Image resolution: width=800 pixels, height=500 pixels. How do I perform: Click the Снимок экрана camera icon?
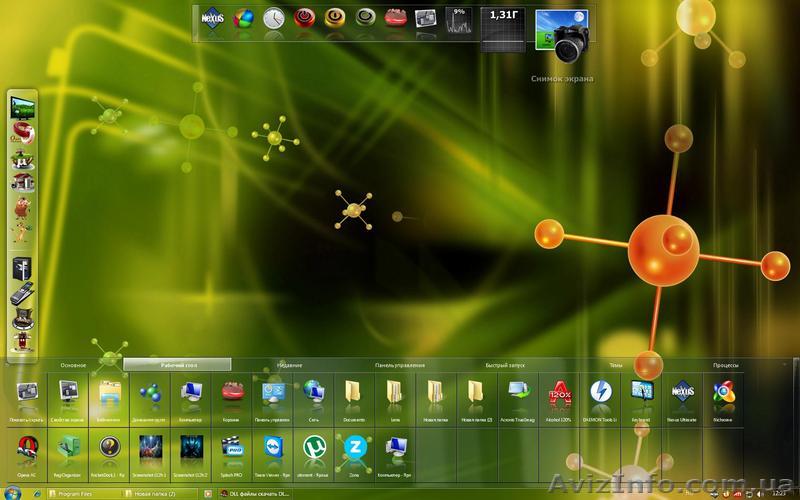pos(562,37)
